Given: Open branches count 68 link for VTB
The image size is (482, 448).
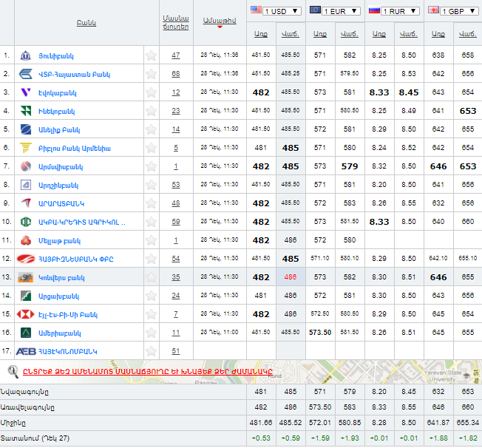Looking at the screenshot, I should tap(176, 74).
